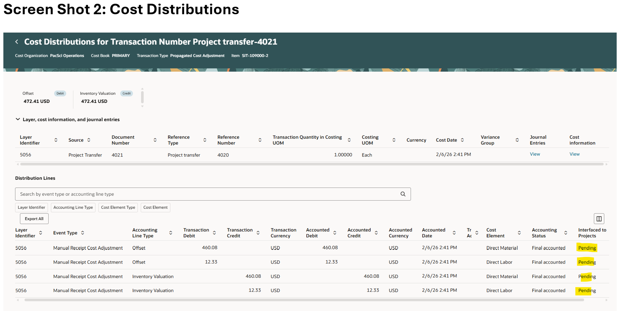This screenshot has width=644, height=311.
Task: Click the search magnifier icon
Action: coord(403,194)
